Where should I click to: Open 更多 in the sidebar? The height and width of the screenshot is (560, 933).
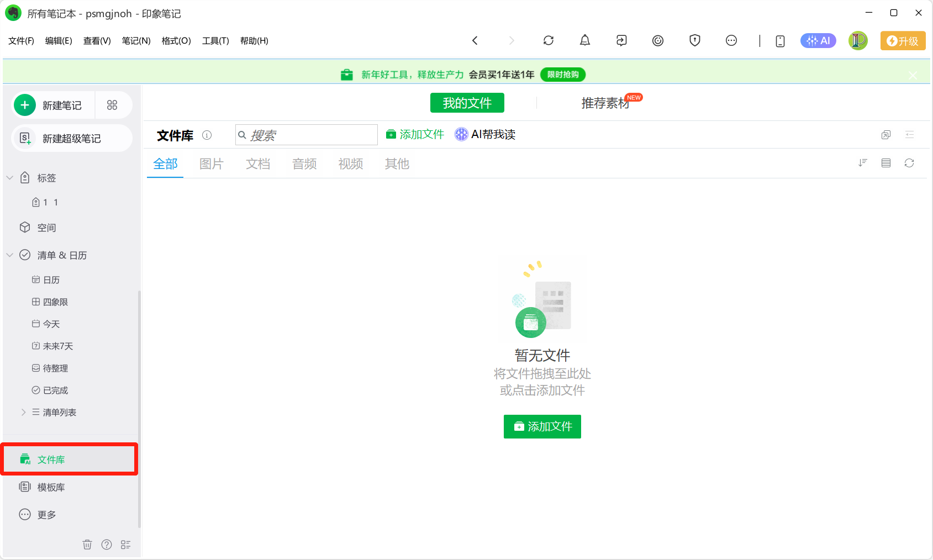[46, 515]
